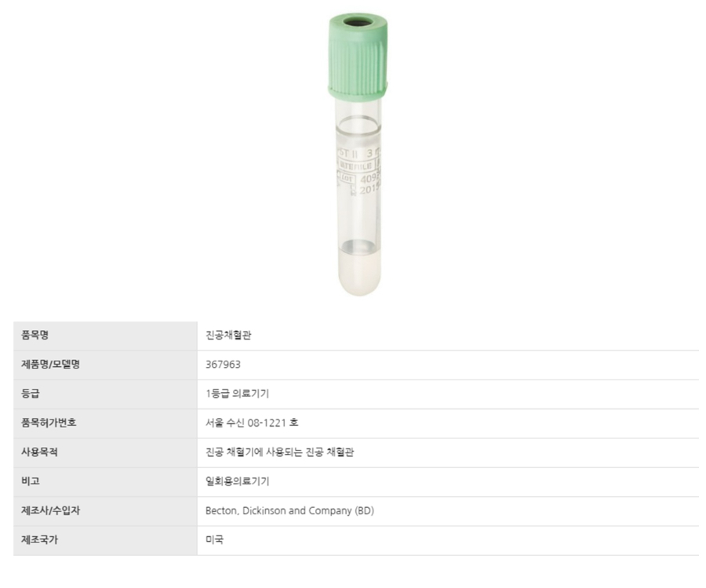Click the 품목허가번호 header cell

tap(49, 423)
